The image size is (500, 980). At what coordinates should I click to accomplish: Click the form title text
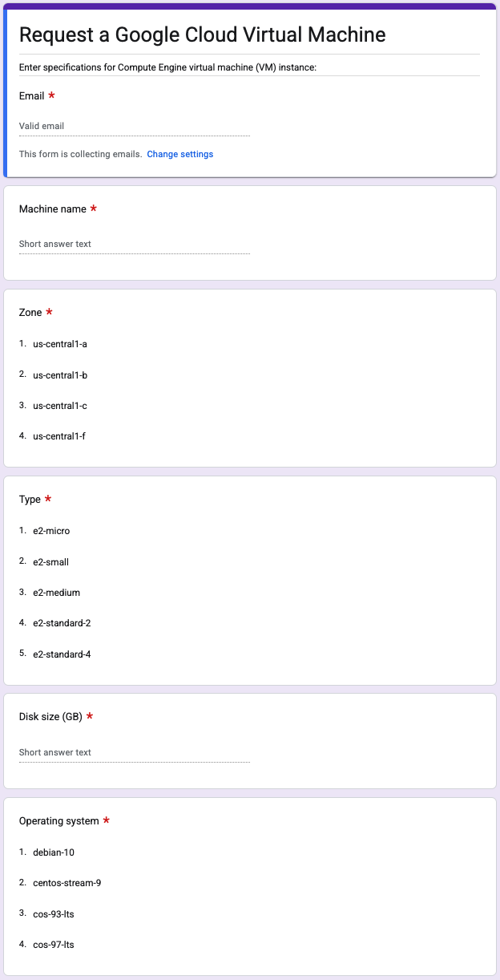click(x=203, y=35)
